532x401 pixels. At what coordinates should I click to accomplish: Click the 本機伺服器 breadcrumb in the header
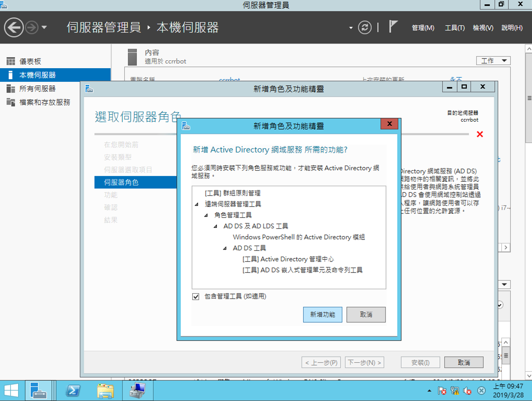tap(188, 28)
